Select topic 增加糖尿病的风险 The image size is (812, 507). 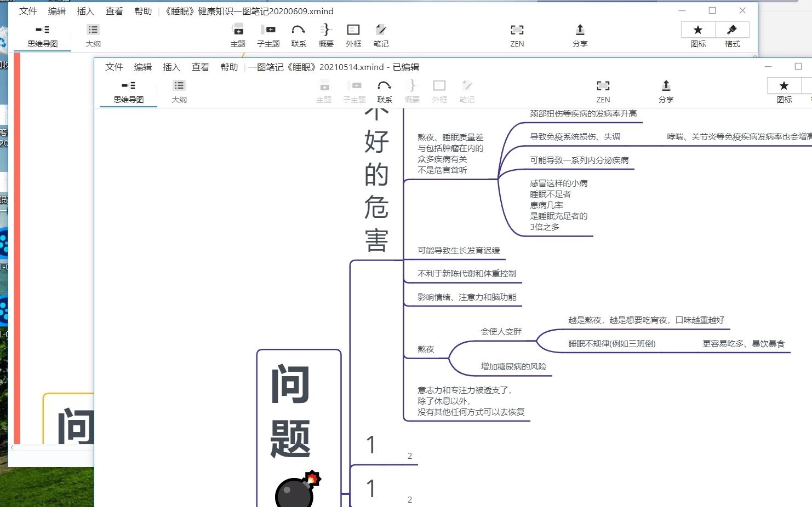(x=513, y=366)
